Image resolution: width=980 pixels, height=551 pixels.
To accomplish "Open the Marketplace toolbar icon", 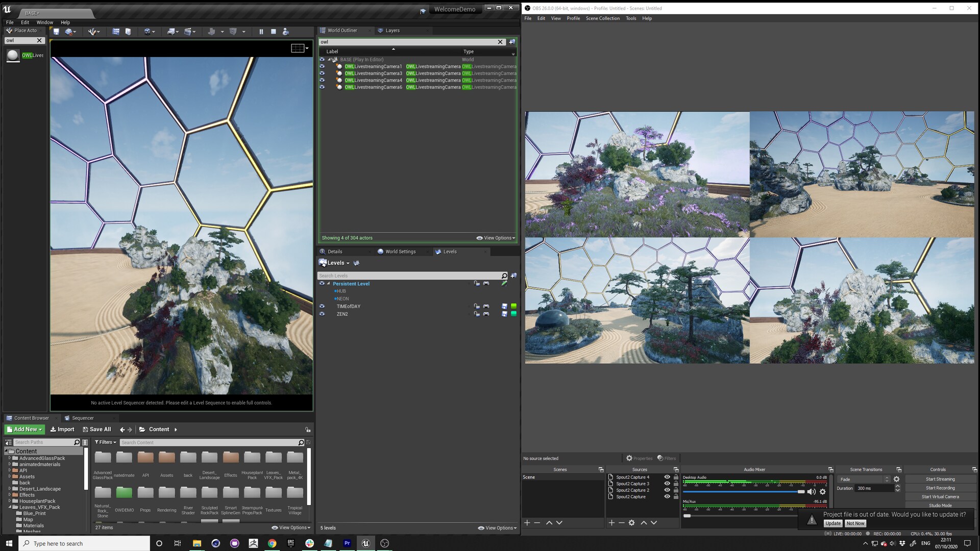I will [128, 32].
